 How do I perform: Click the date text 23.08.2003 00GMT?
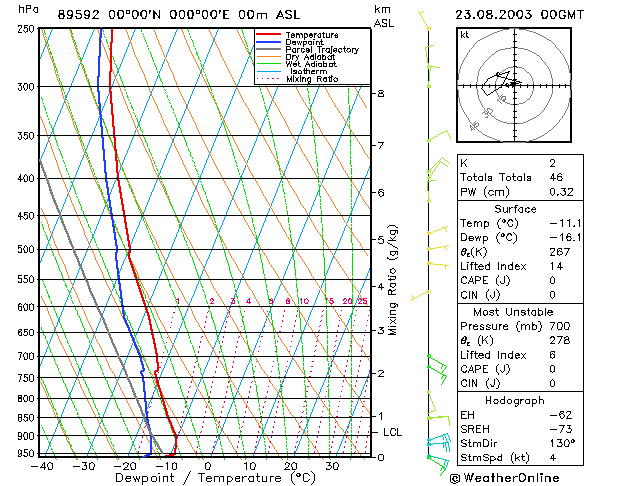[519, 15]
